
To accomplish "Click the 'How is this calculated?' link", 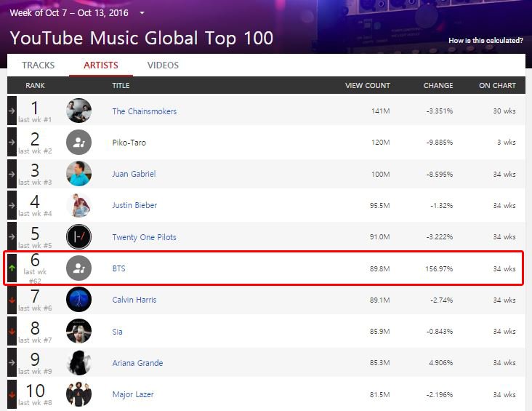I will click(485, 41).
